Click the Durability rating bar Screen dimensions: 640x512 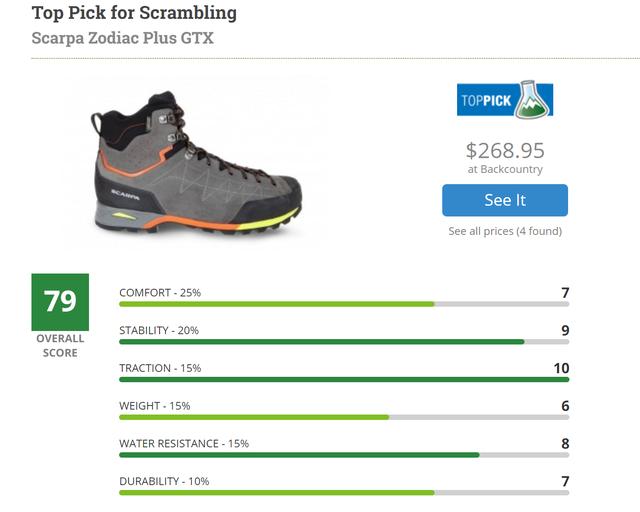coord(343,492)
